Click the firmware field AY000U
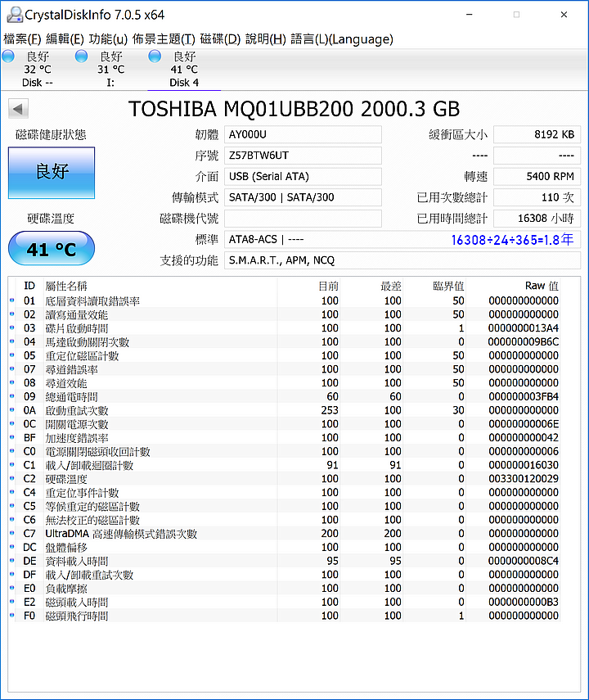The width and height of the screenshot is (589, 700). pos(303,134)
